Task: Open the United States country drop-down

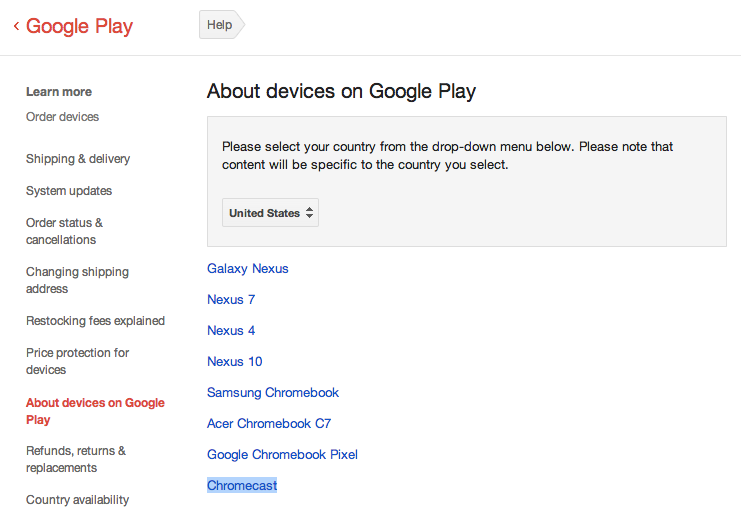Action: 270,213
